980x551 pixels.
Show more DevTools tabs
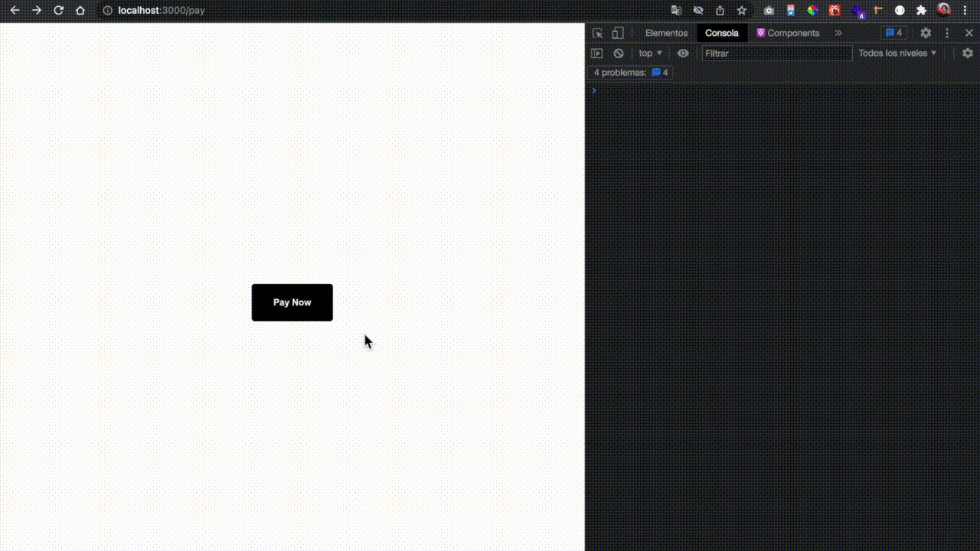pyautogui.click(x=838, y=33)
